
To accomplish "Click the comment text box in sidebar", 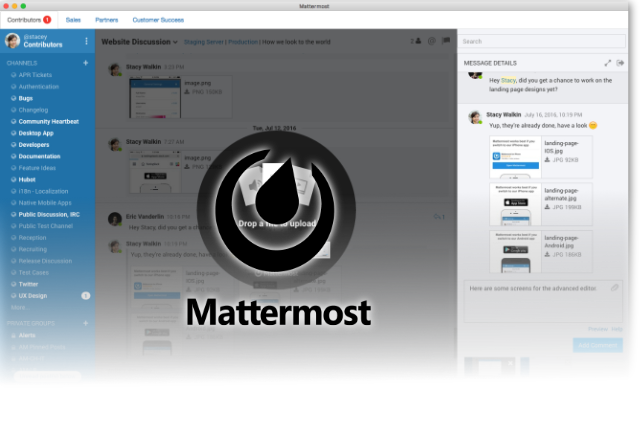I will coord(543,302).
